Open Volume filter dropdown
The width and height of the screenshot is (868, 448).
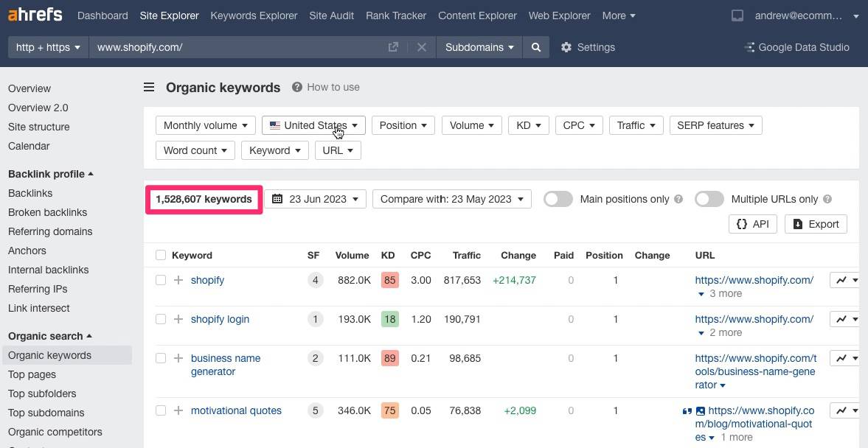472,125
